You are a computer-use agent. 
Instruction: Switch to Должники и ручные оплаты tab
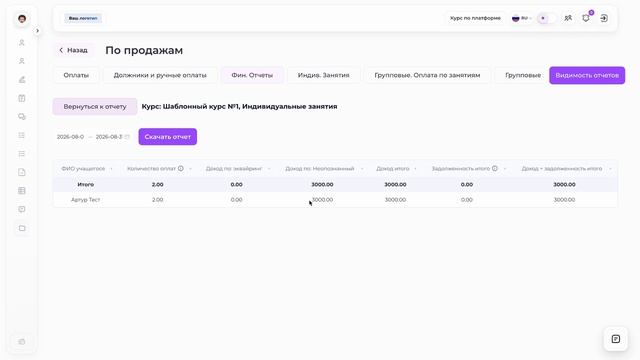[160, 76]
